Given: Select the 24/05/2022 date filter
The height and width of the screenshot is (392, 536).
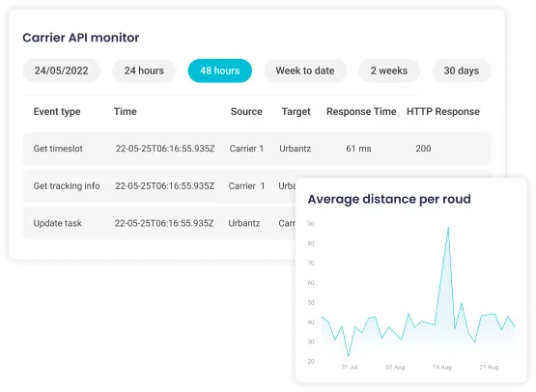Looking at the screenshot, I should 62,70.
